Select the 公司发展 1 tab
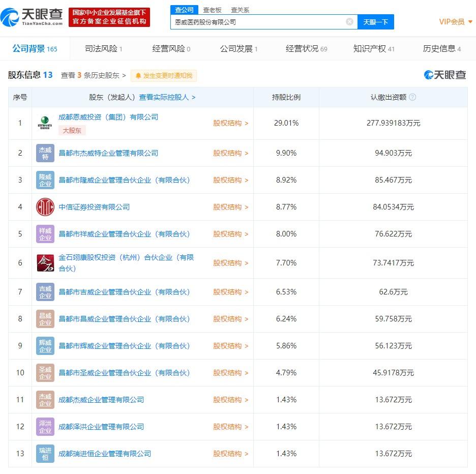 (x=239, y=49)
